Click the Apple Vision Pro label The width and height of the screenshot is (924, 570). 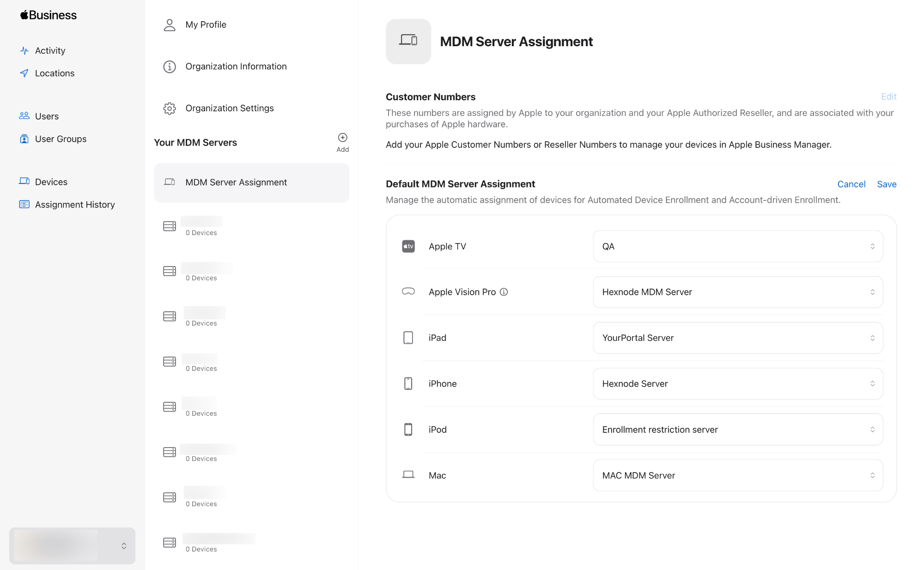point(462,292)
